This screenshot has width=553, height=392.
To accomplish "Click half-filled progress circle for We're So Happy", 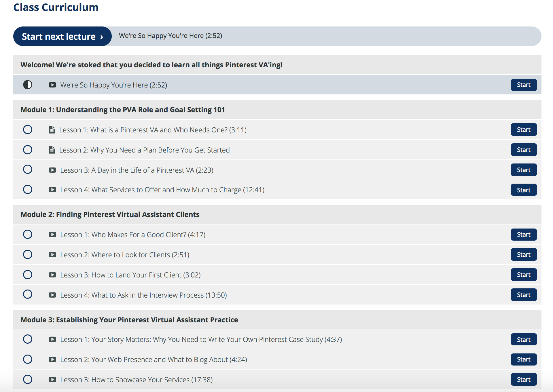I will (x=28, y=85).
